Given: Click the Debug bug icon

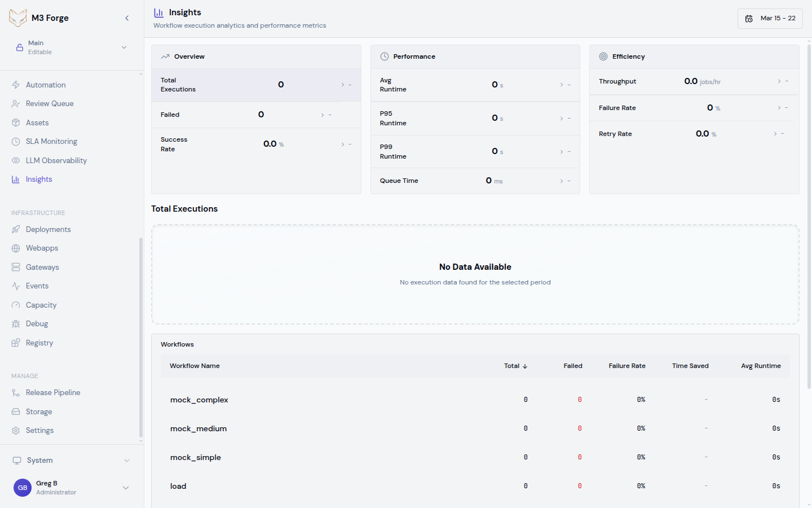Looking at the screenshot, I should pyautogui.click(x=16, y=324).
